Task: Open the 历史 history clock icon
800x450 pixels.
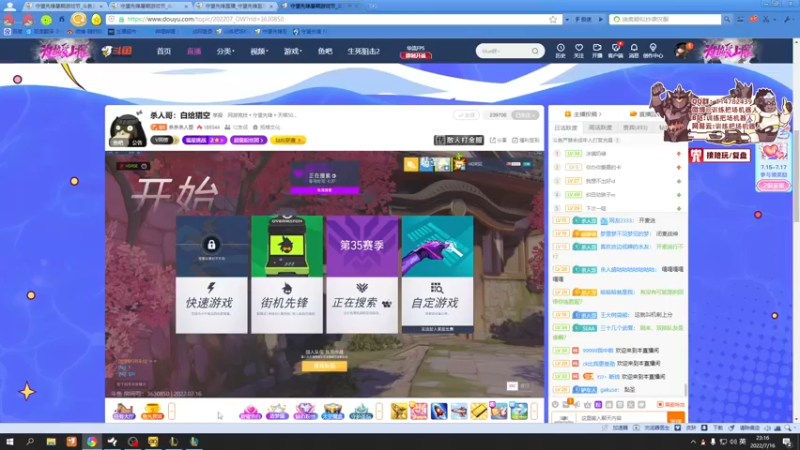Action: tap(560, 51)
